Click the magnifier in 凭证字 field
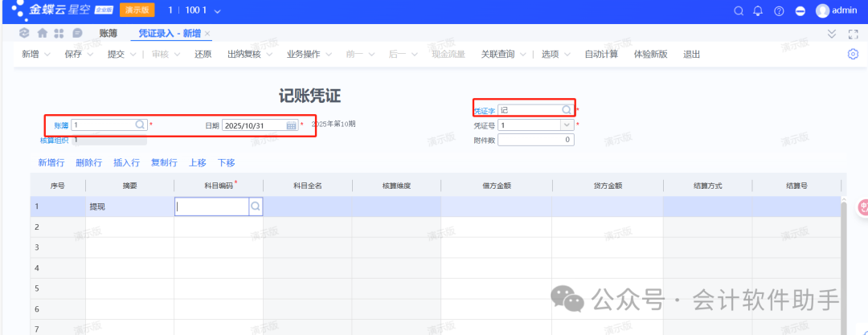This screenshot has height=335, width=868. (x=567, y=110)
